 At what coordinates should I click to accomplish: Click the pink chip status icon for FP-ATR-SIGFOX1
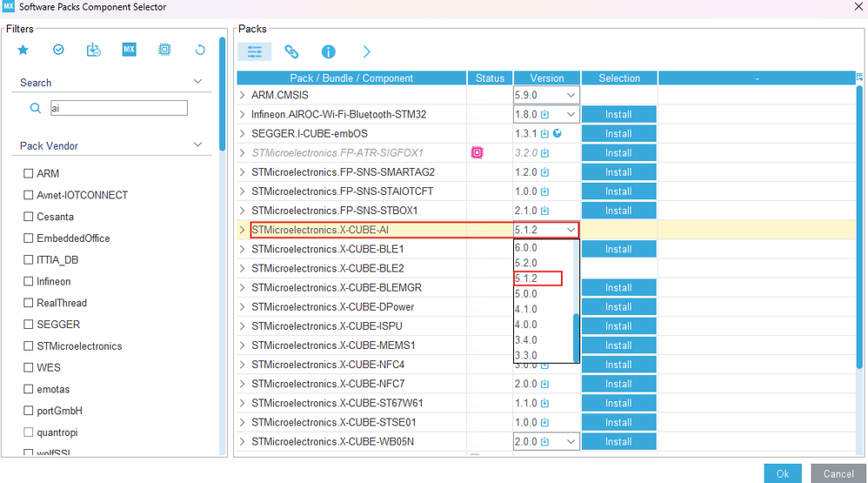[x=477, y=152]
